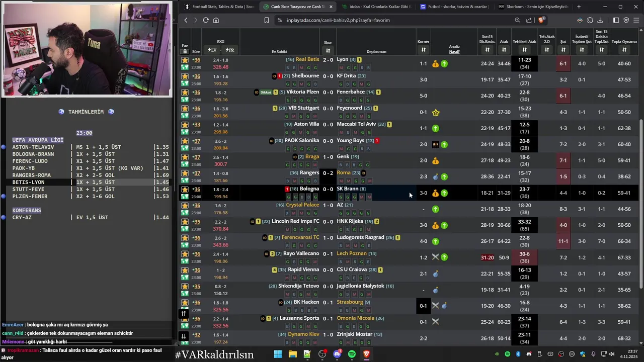The image size is (644, 362).
Task: Sort the Teh.Atak 2.D column
Action: (547, 50)
